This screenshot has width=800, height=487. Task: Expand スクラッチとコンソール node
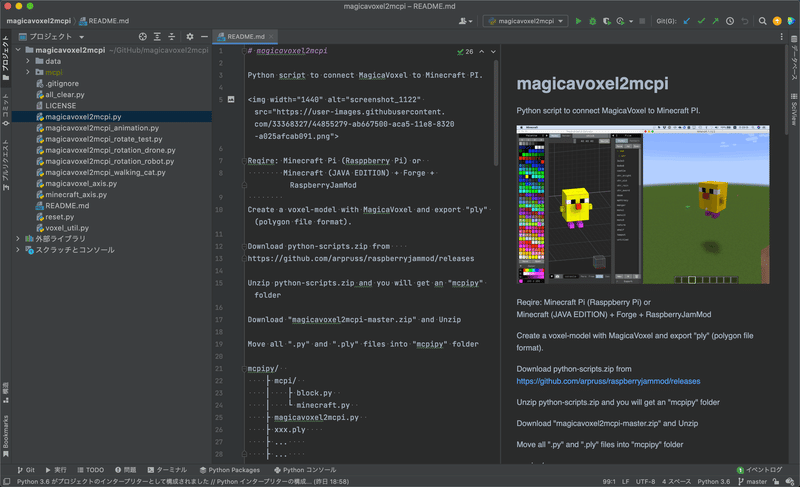pos(18,250)
